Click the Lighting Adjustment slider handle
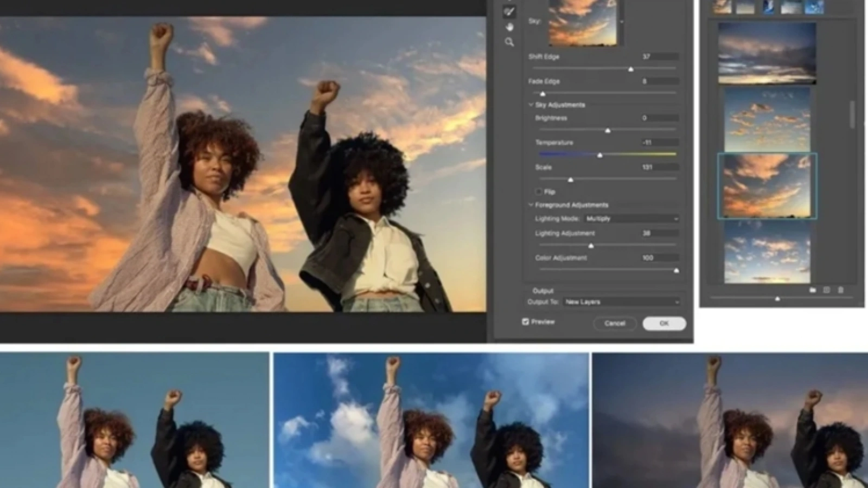Viewport: 868px width, 488px height. (591, 246)
